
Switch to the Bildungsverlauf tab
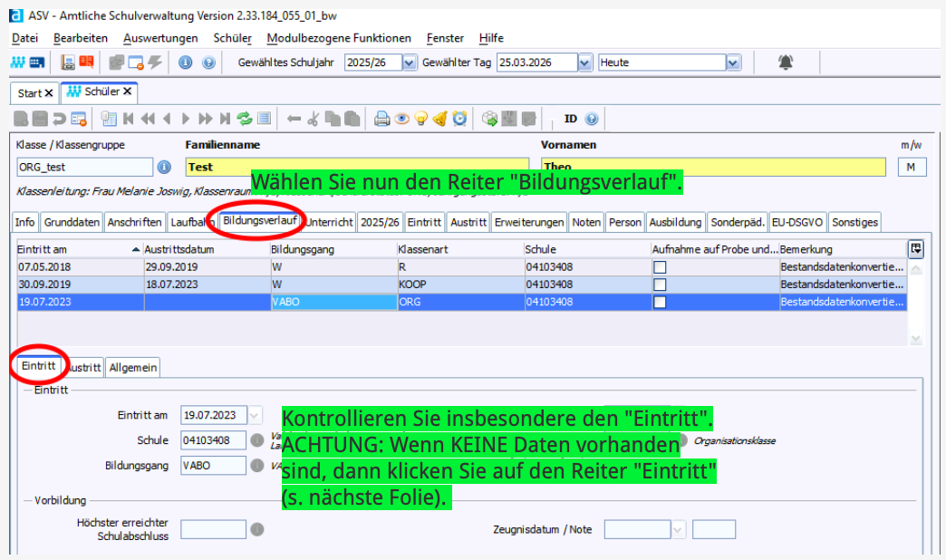click(261, 221)
